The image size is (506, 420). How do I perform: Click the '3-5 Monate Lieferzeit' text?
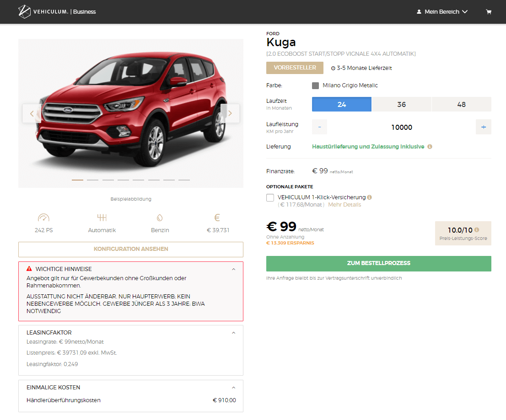(364, 68)
